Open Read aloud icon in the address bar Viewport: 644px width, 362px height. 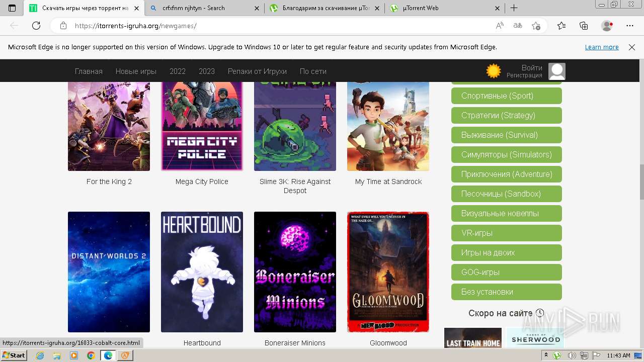pyautogui.click(x=500, y=26)
